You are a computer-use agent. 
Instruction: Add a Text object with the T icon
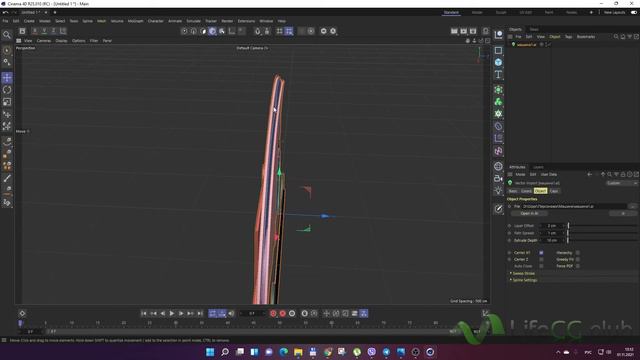pos(498,75)
